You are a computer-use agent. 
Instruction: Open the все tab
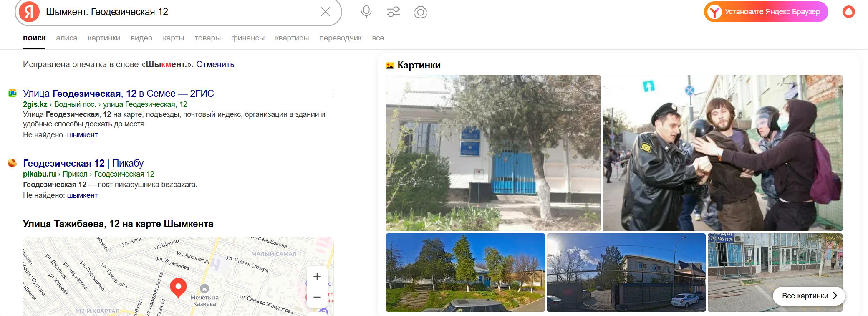coord(378,38)
